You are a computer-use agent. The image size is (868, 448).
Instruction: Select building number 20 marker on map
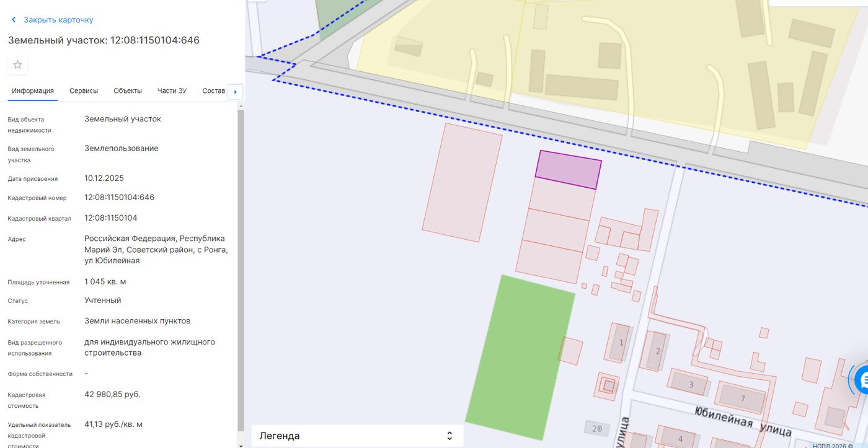point(597,428)
